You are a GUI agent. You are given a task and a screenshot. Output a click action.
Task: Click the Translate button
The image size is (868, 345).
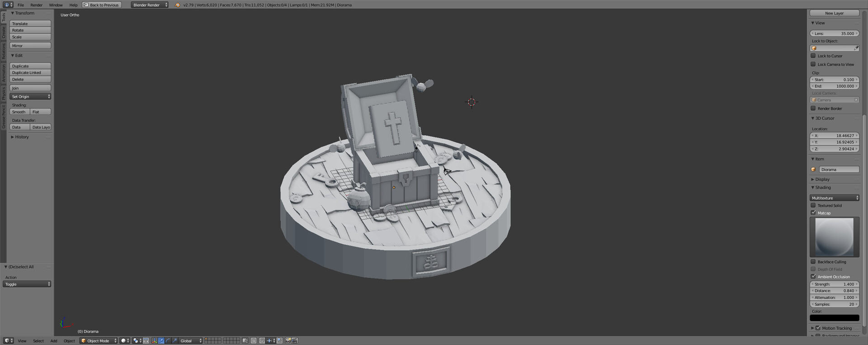point(30,24)
